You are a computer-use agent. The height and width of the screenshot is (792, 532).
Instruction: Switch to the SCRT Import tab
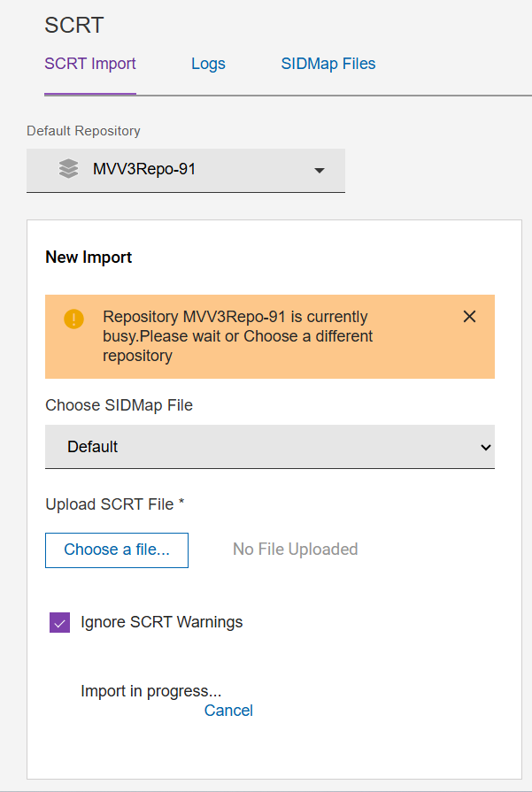90,64
